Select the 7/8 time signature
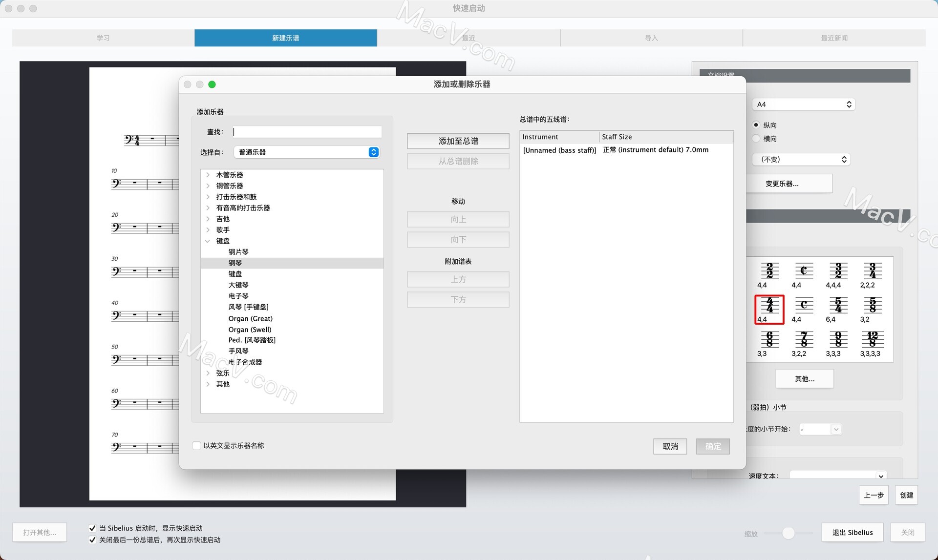The image size is (938, 560). tap(803, 344)
